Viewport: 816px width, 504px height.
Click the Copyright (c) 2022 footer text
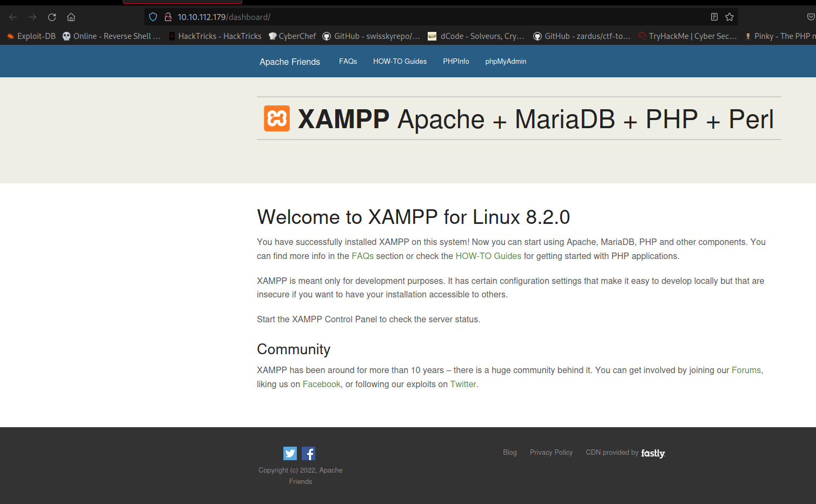[301, 476]
